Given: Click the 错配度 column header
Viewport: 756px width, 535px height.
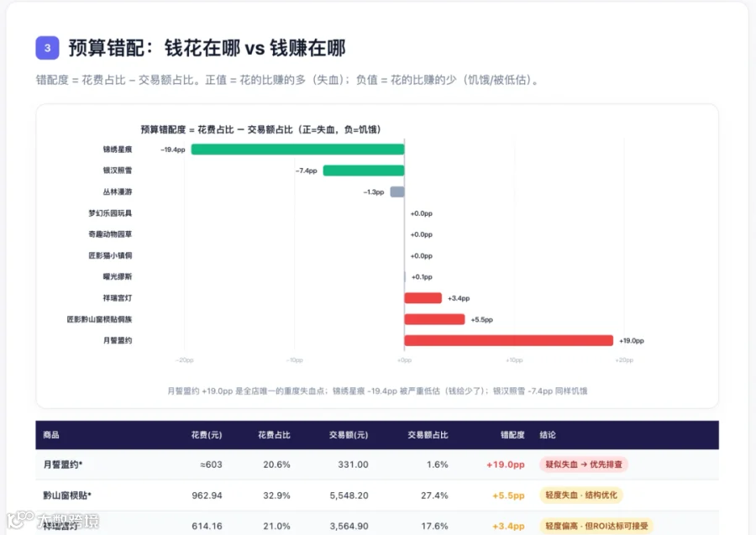Looking at the screenshot, I should coord(512,435).
